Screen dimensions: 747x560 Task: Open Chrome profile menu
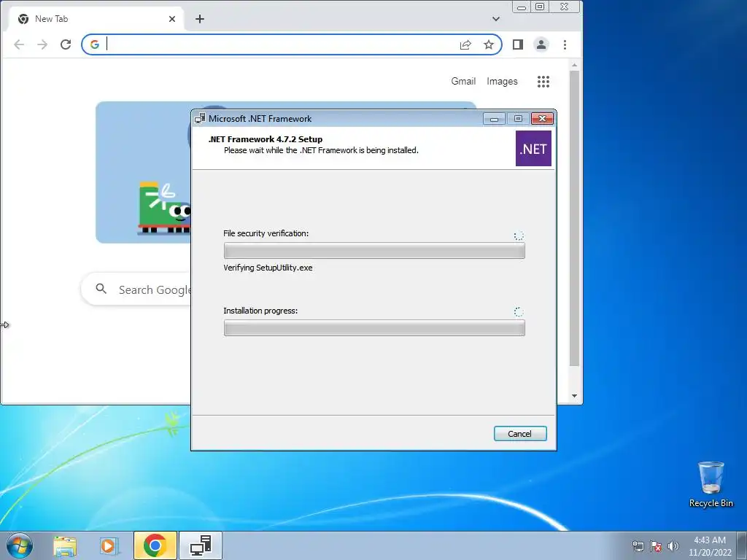tap(541, 44)
